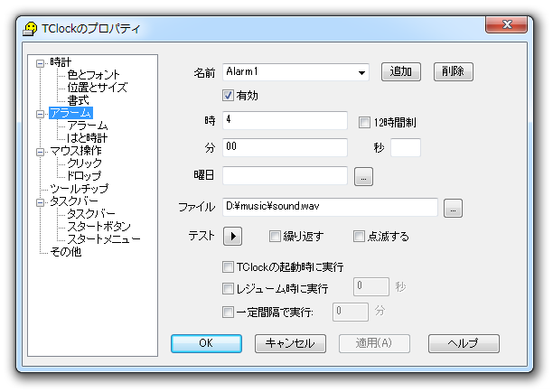Screen dimensions: 553x392
Task: Select スタートメニュー in the tree
Action: (104, 239)
